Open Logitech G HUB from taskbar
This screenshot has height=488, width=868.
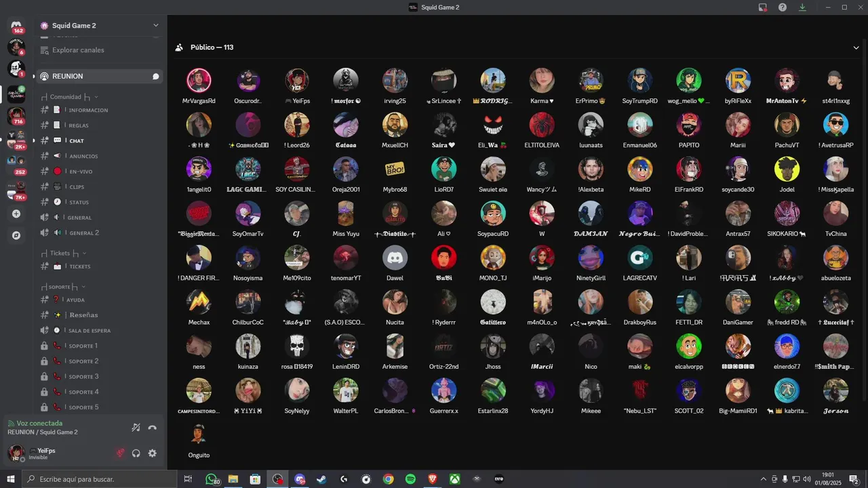click(x=344, y=479)
